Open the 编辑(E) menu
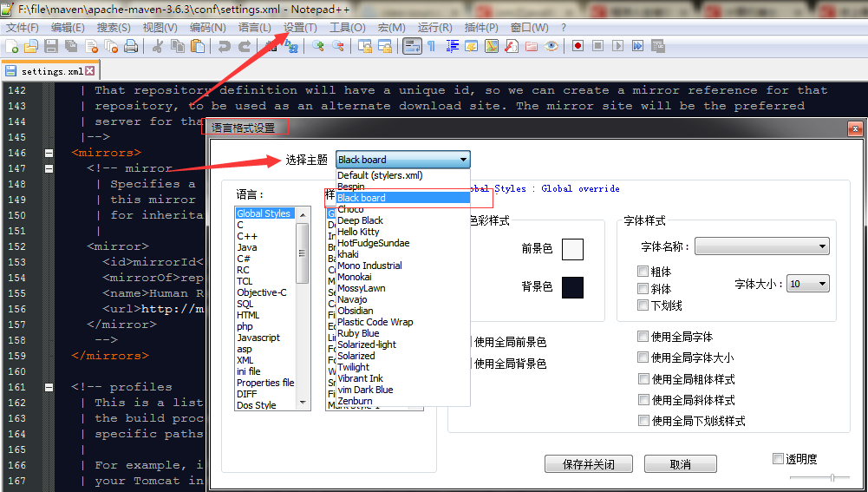The image size is (868, 492). pos(68,28)
